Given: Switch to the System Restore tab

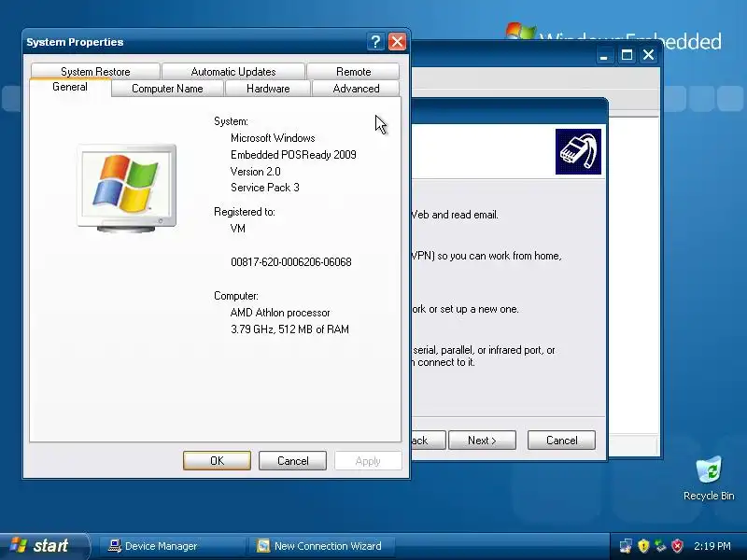Looking at the screenshot, I should click(x=95, y=72).
